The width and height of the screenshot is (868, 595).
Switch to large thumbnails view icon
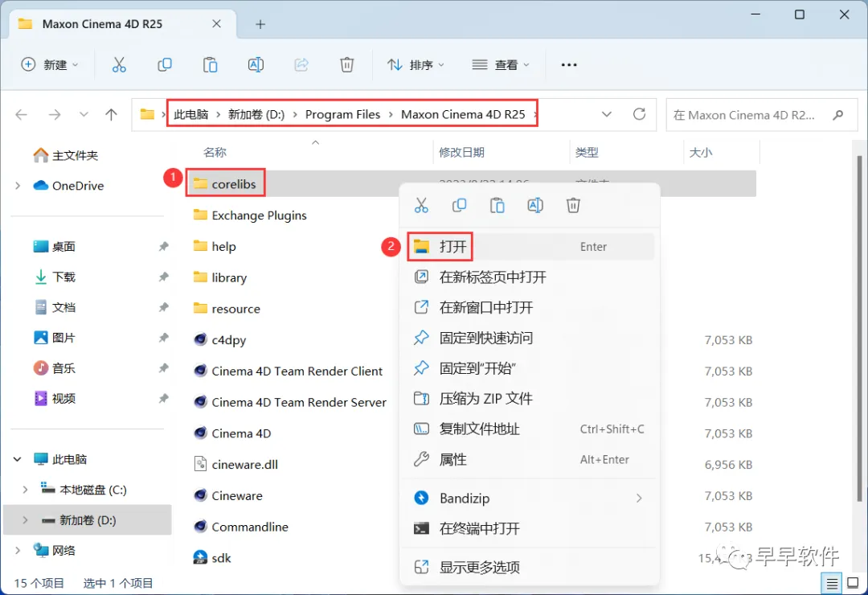[853, 584]
